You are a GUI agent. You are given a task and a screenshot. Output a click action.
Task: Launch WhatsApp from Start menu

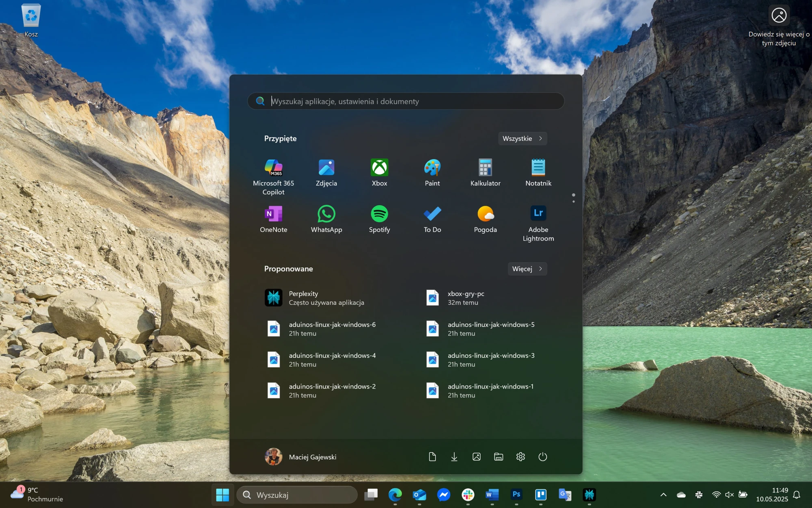pyautogui.click(x=326, y=219)
